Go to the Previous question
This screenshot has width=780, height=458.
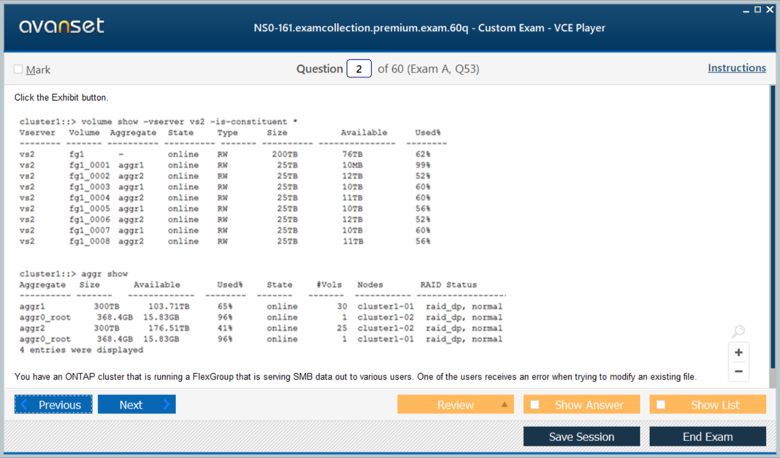click(53, 405)
